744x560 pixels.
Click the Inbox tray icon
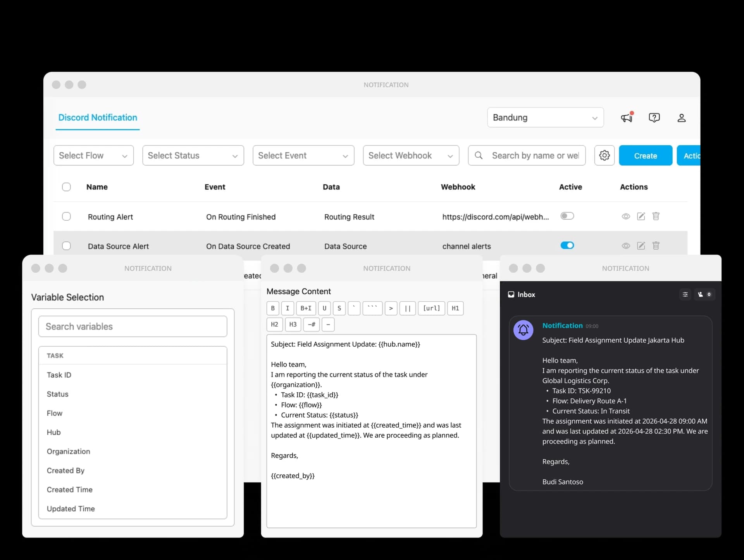(x=511, y=294)
